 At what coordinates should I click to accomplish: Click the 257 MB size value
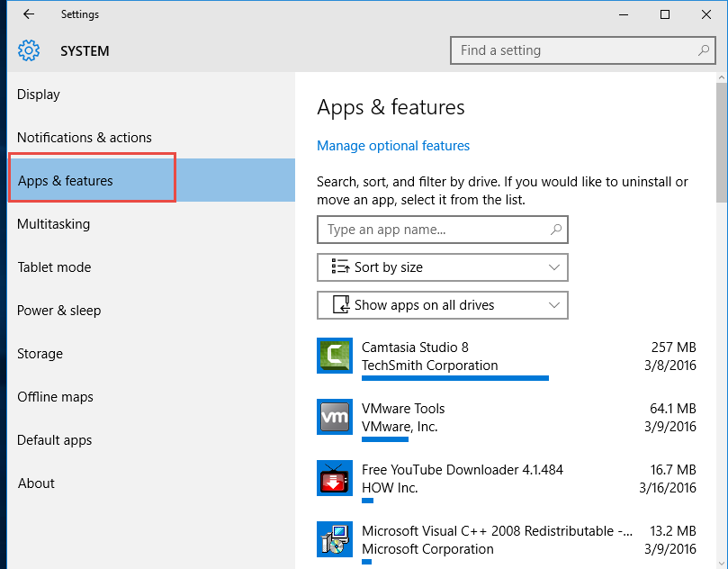pos(673,348)
